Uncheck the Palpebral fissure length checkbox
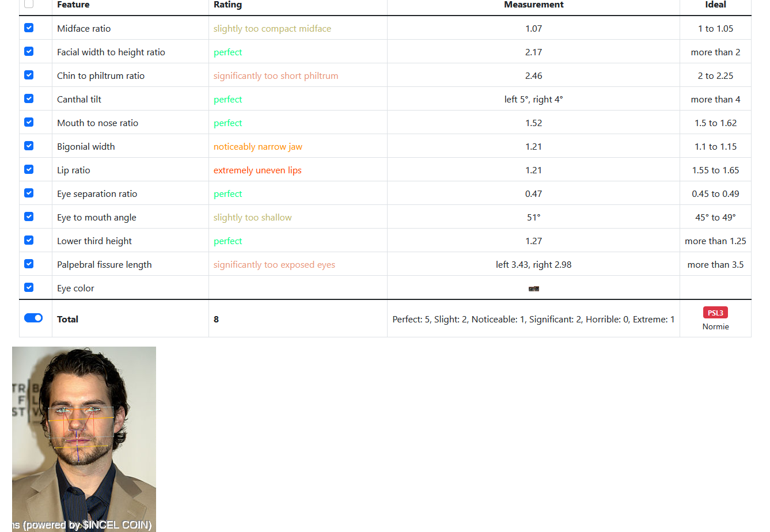This screenshot has width=770, height=532. coord(29,264)
